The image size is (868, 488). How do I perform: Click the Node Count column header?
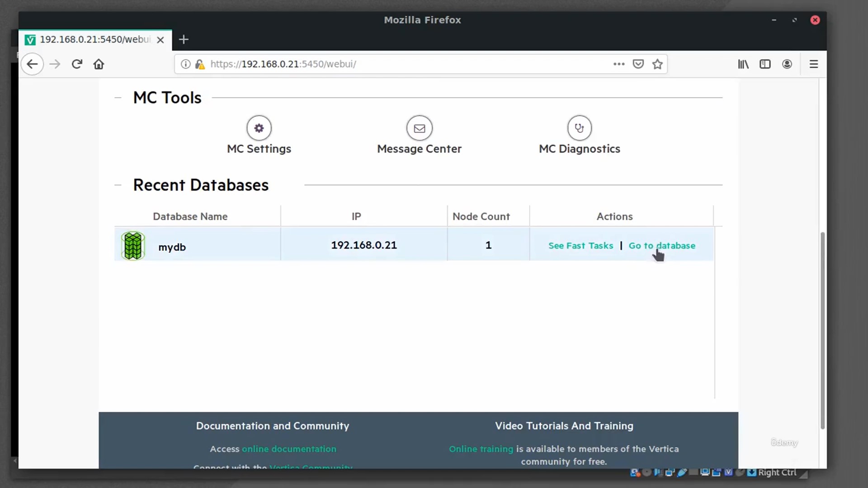click(x=481, y=216)
